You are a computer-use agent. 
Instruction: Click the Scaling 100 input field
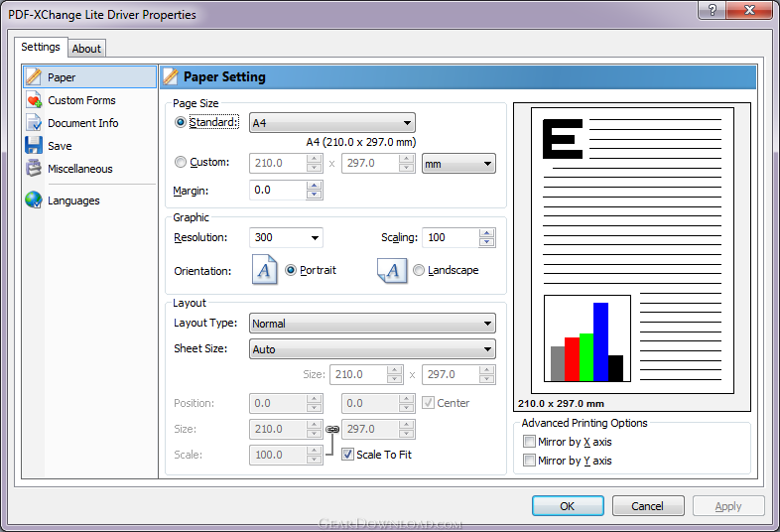tap(451, 237)
